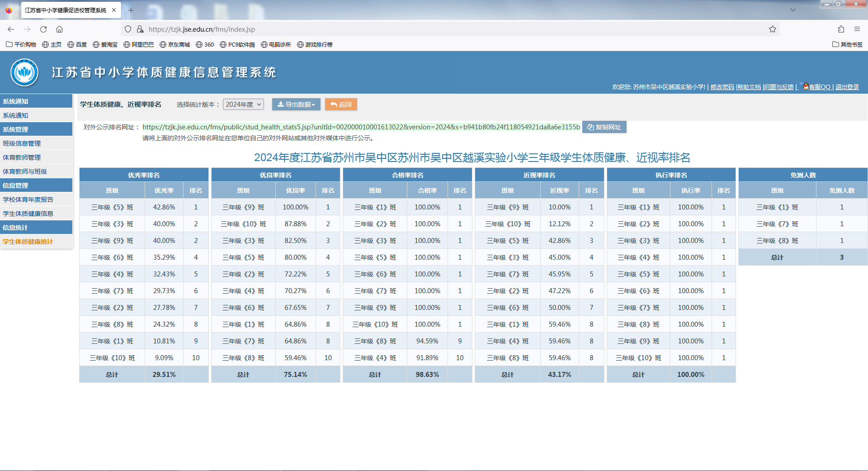Viewport: 868px width, 471px height.
Task: Go forward with browser forward arrow
Action: [x=27, y=29]
